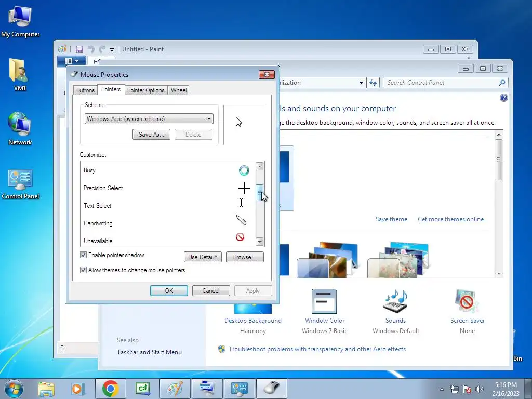Switch to the Pointers tab

[x=111, y=89]
